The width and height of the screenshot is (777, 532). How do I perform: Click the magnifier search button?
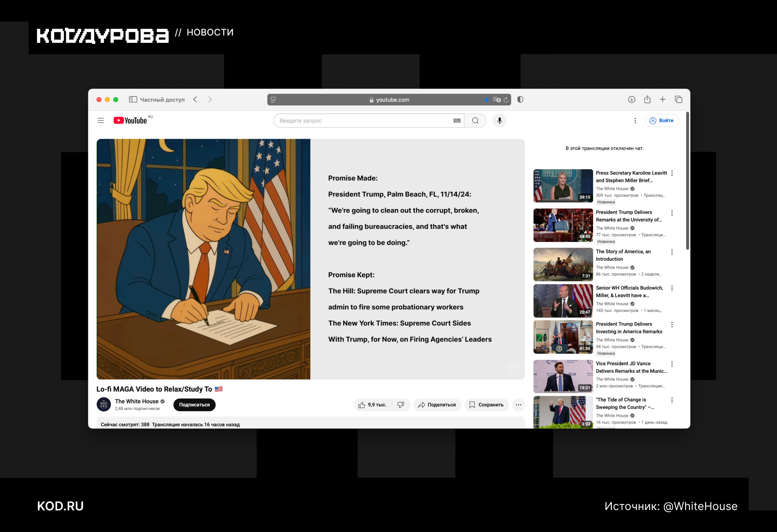(x=476, y=120)
